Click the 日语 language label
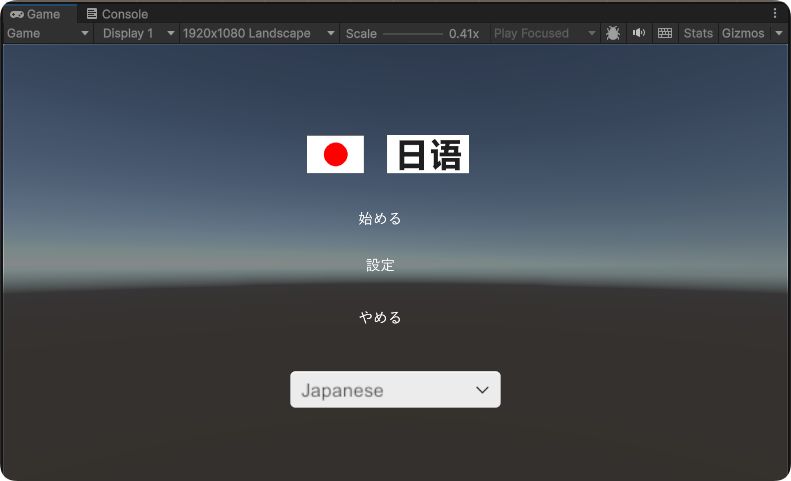The image size is (791, 481). coord(428,154)
